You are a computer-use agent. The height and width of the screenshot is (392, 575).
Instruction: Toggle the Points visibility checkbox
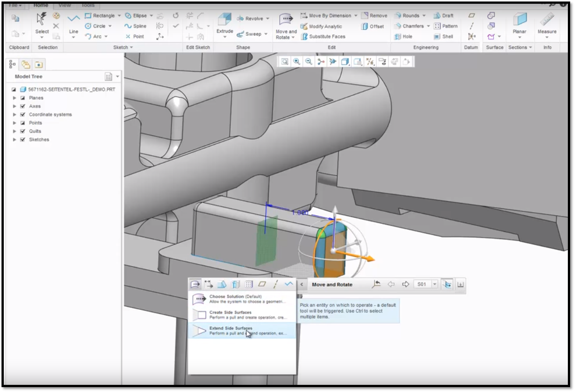click(23, 123)
